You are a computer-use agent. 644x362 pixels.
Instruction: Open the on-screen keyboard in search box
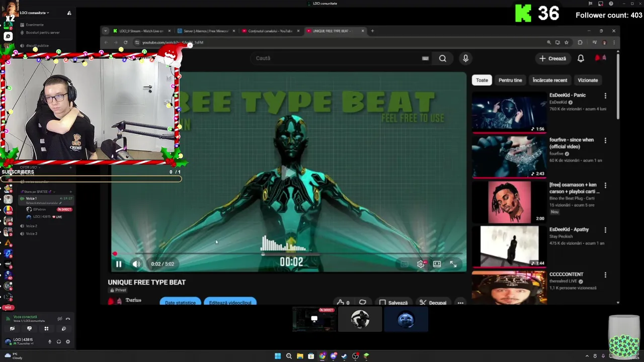pos(425,58)
